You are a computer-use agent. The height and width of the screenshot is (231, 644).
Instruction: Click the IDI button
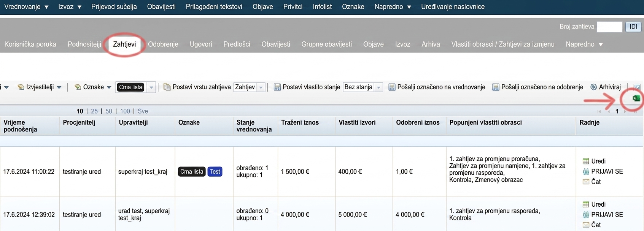coord(633,27)
